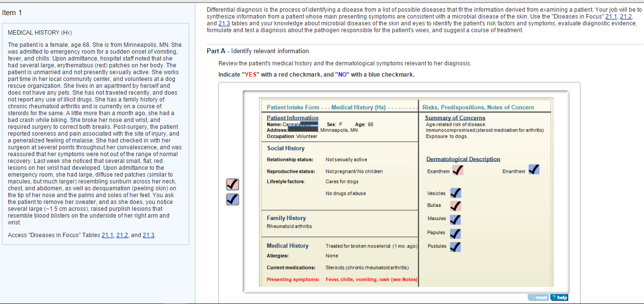
Task: Click the red checkmark draggable source icon
Action: click(x=232, y=184)
